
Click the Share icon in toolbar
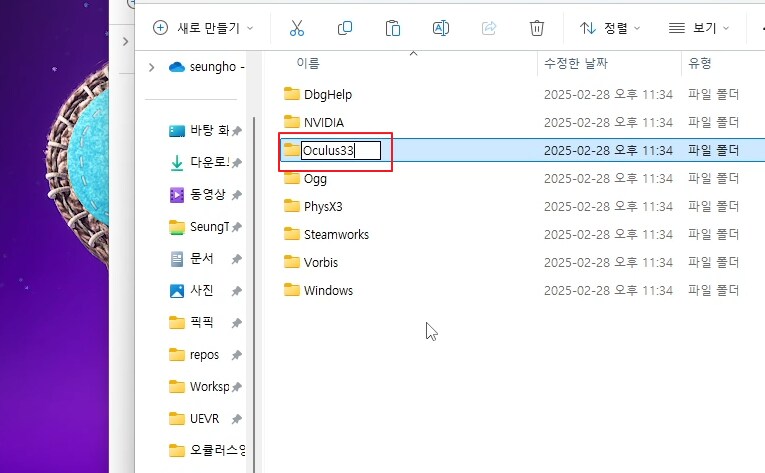tap(489, 28)
